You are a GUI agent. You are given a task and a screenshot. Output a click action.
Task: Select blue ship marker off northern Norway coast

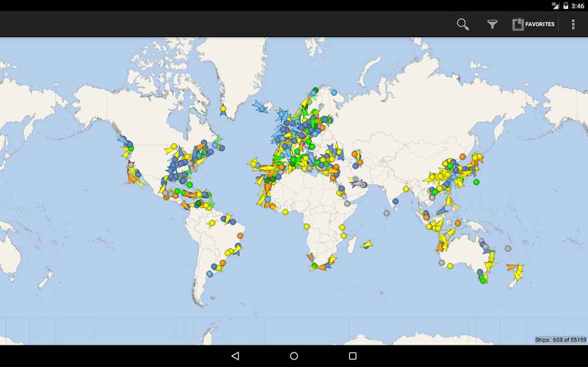coord(334,92)
